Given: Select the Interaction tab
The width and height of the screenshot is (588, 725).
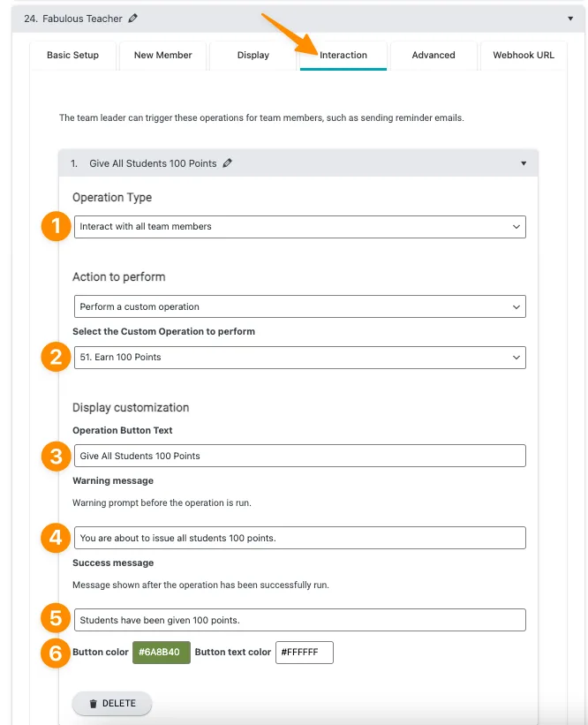Looking at the screenshot, I should 343,56.
